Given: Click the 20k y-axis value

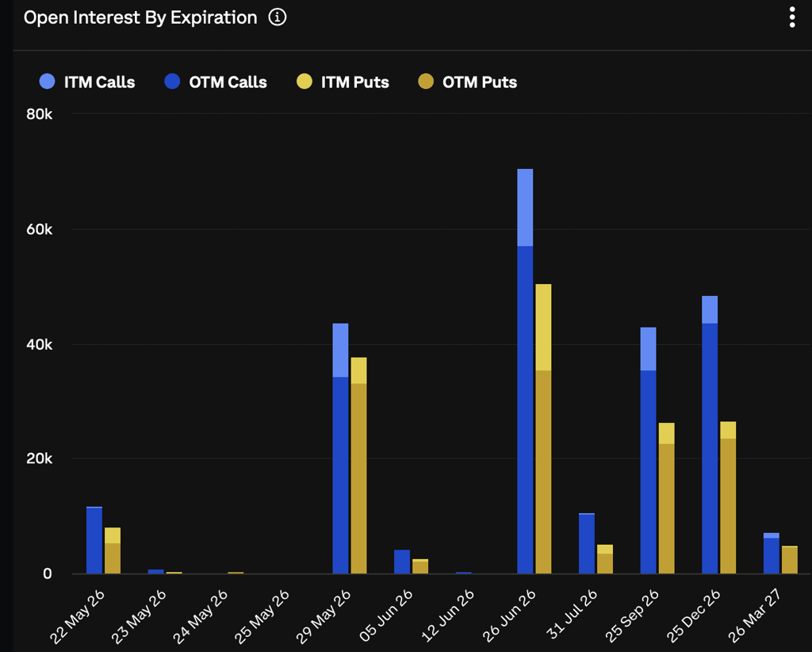Looking at the screenshot, I should tap(40, 458).
